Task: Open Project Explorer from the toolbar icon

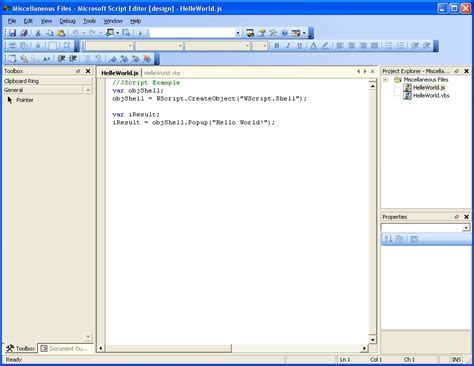Action: tap(250, 33)
